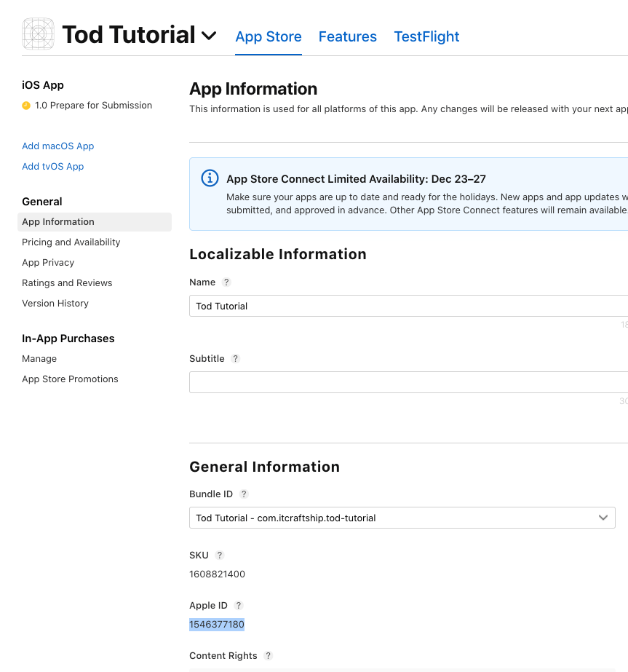Go to the TestFlight tab
This screenshot has height=672, width=628.
426,36
